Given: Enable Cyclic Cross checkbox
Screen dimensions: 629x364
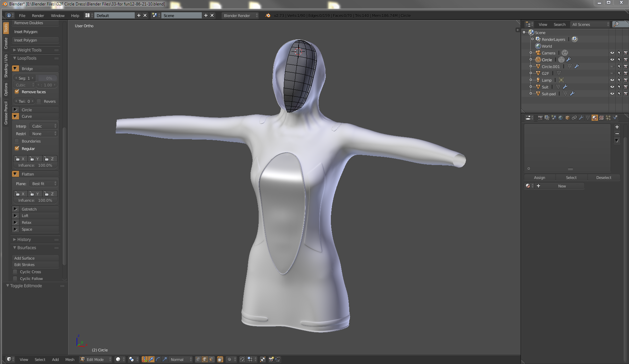Looking at the screenshot, I should pyautogui.click(x=15, y=271).
